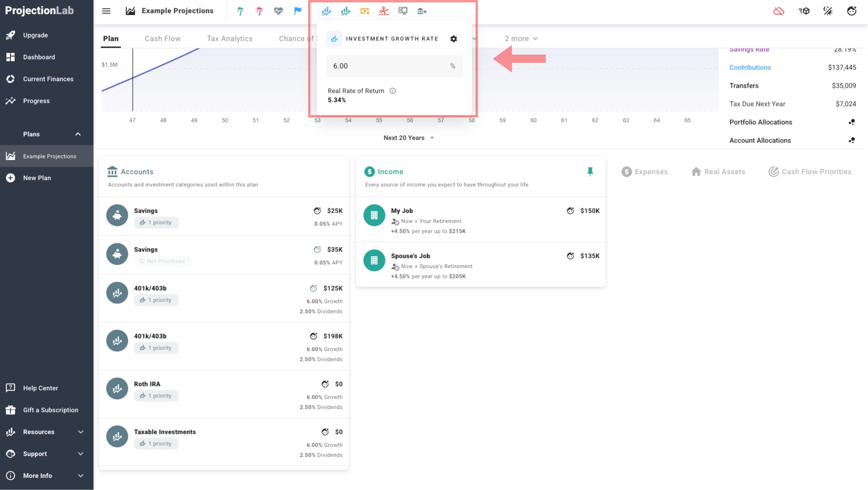Select the Tax Analytics tab

230,38
